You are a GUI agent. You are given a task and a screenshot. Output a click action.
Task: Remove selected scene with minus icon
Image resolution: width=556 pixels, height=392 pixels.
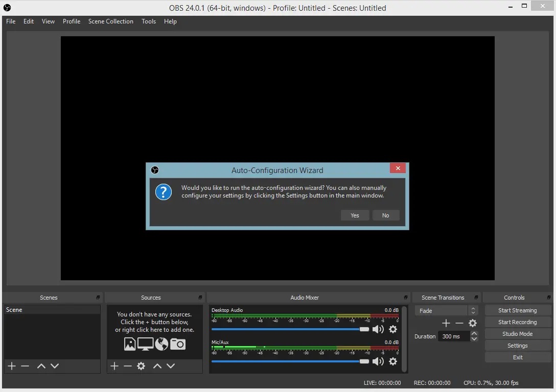[x=25, y=366]
